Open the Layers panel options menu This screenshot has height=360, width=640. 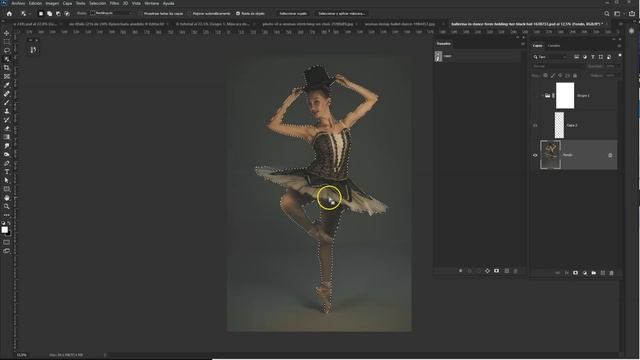tap(619, 46)
